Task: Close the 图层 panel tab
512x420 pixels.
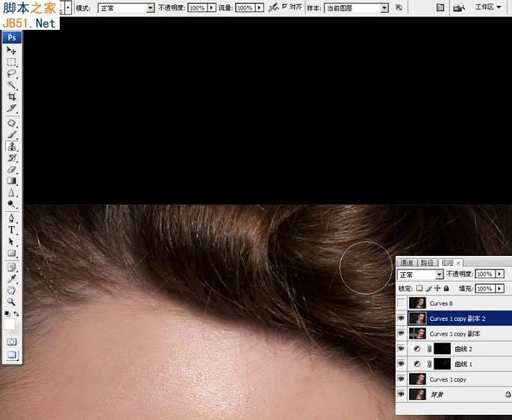Action: [x=458, y=263]
